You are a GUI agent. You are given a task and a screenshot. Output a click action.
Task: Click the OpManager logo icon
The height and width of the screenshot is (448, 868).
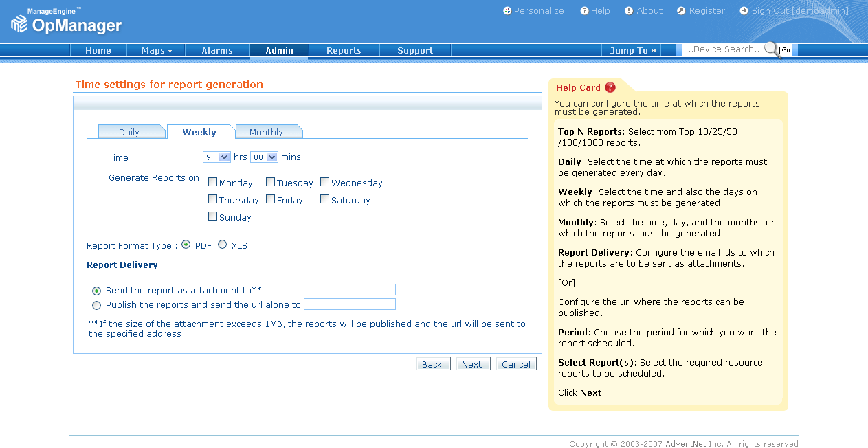pos(19,24)
